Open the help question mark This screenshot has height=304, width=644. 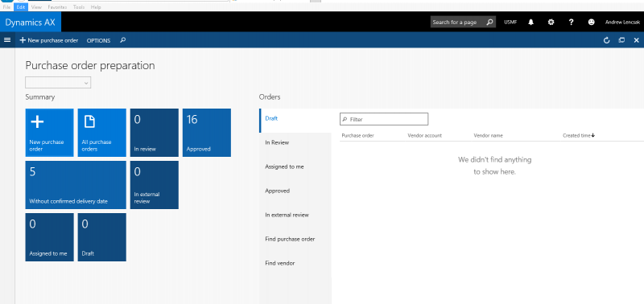tap(571, 23)
